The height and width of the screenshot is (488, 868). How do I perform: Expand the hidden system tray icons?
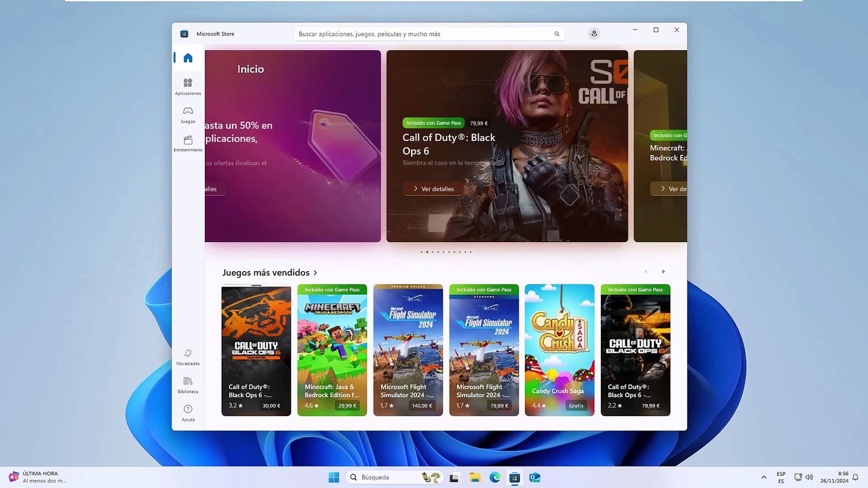tap(764, 477)
